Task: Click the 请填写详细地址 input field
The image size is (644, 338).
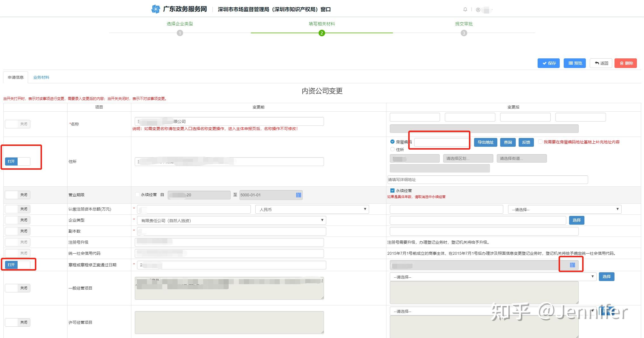Action: pyautogui.click(x=487, y=180)
